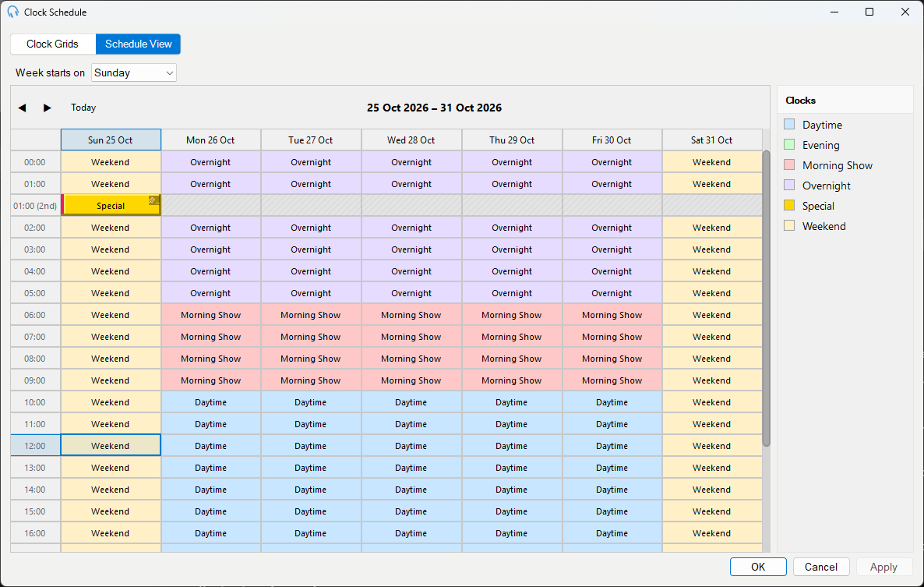
Task: Go to the next week arrow
Action: (48, 108)
